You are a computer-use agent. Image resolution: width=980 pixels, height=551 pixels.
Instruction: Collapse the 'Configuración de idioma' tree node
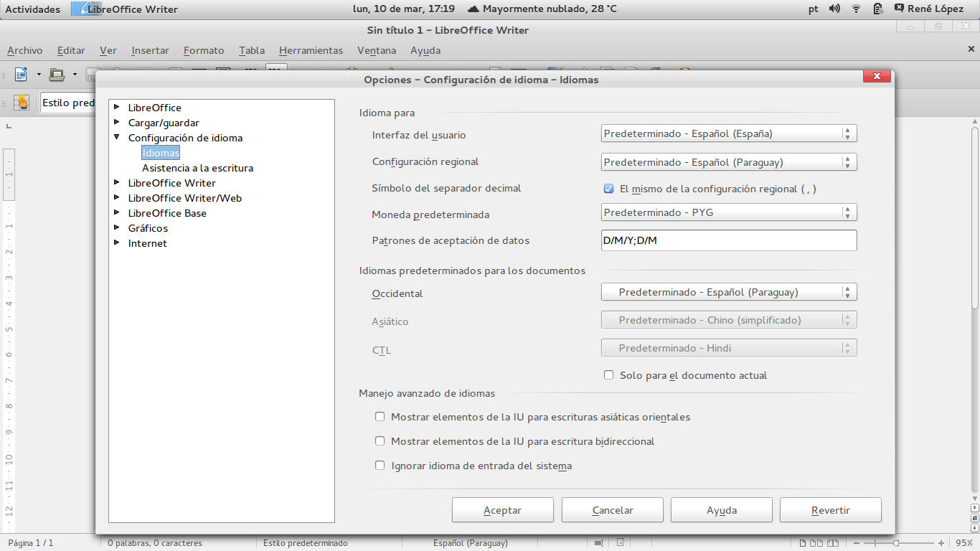click(117, 137)
